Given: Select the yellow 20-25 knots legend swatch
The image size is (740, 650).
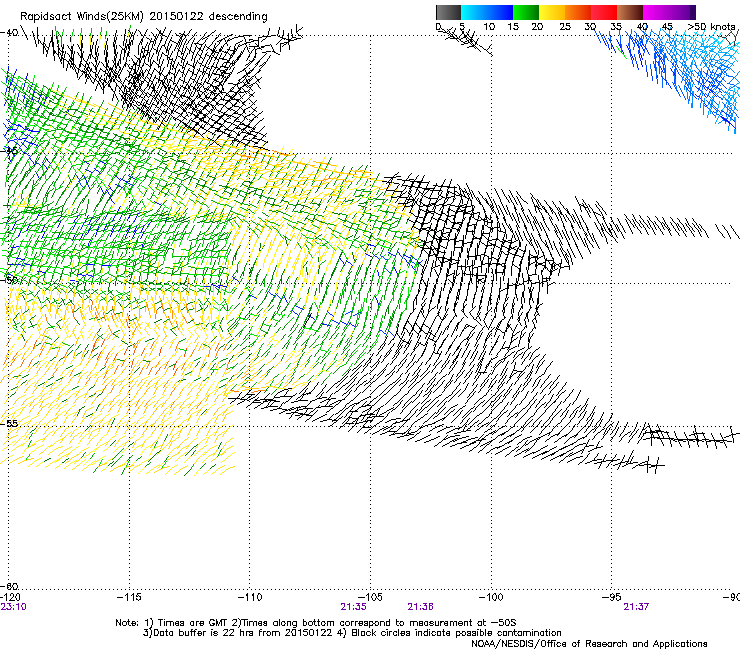Looking at the screenshot, I should click(552, 12).
